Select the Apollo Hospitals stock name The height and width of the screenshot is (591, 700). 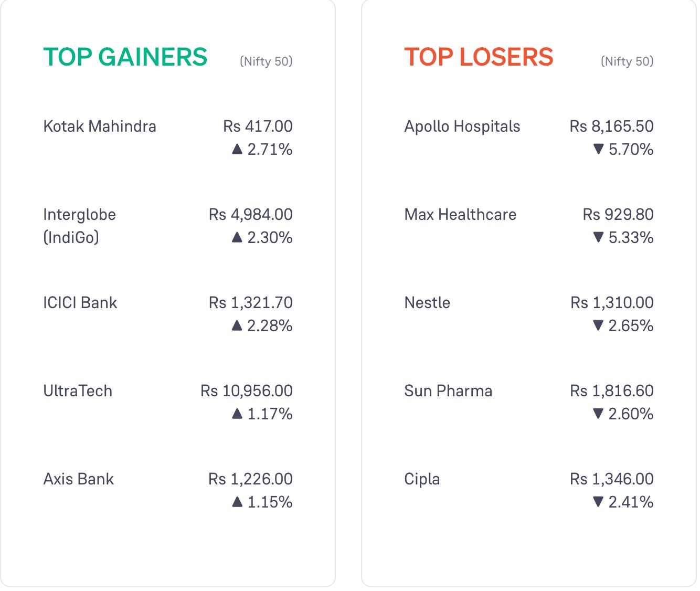[x=462, y=126]
